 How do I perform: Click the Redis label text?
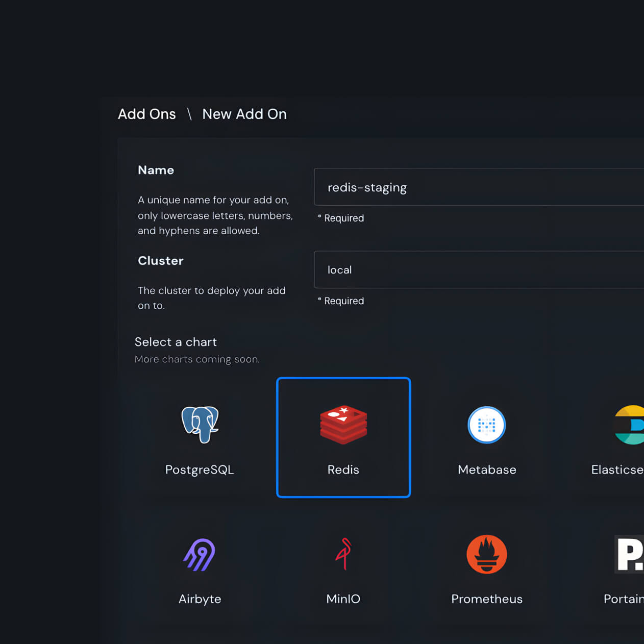[x=343, y=469]
